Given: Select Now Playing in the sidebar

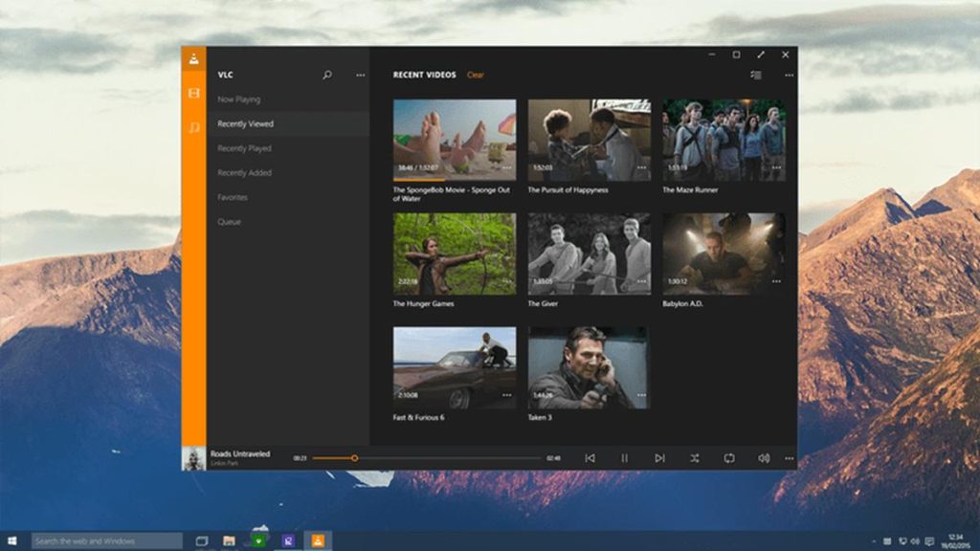Looking at the screenshot, I should [238, 99].
